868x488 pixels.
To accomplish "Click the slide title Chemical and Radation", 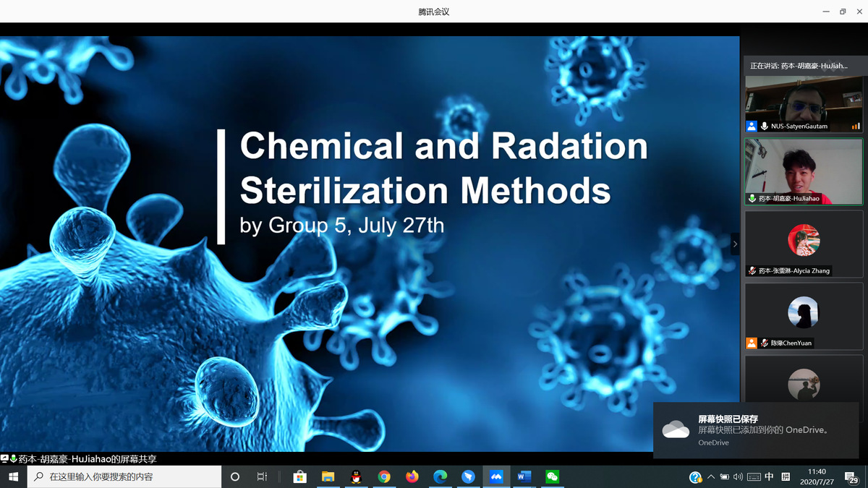I will point(443,146).
